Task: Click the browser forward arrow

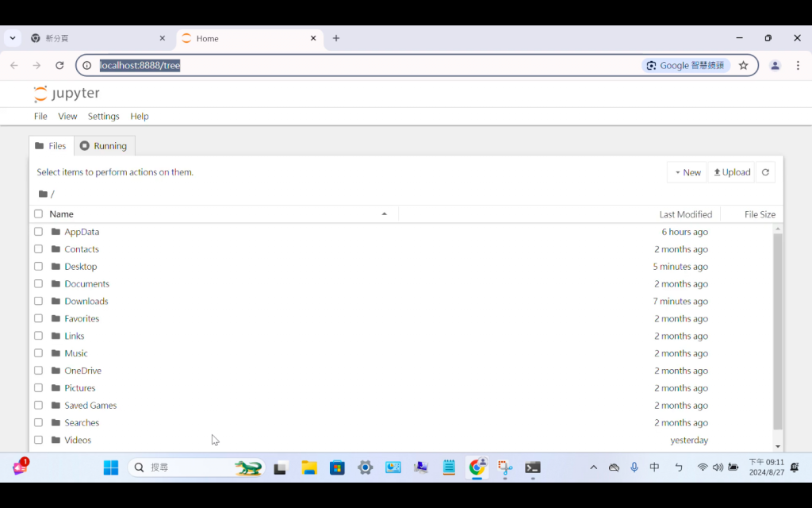Action: tap(36, 65)
